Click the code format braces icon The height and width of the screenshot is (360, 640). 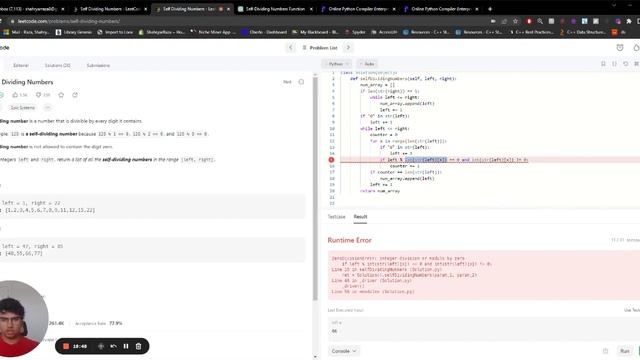coord(614,64)
